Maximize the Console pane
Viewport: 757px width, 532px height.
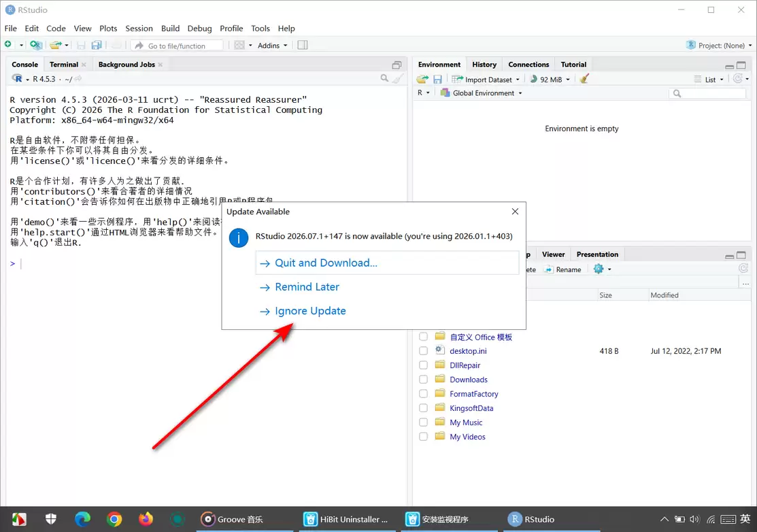[x=397, y=65]
